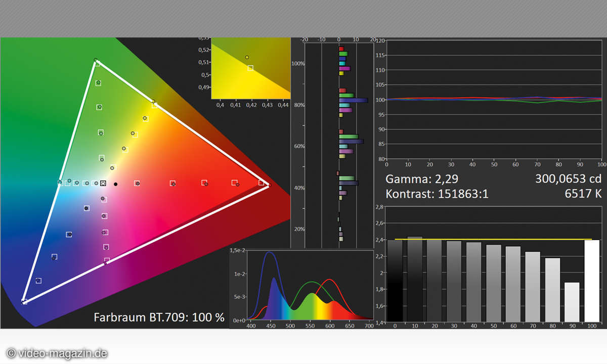Click the '1,5e-2' label on spectrum axis
The image size is (607, 364).
(x=237, y=251)
